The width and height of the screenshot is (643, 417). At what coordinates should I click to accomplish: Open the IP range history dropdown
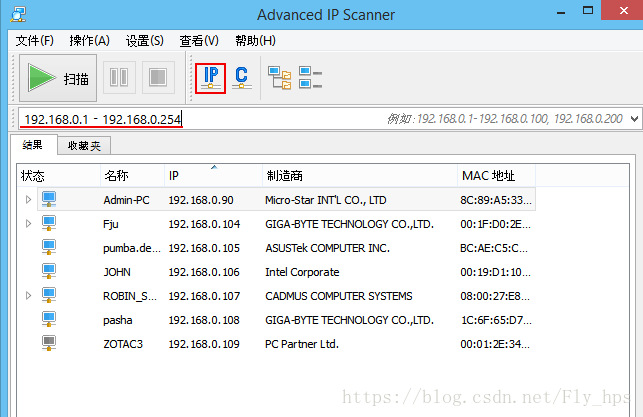click(x=634, y=119)
